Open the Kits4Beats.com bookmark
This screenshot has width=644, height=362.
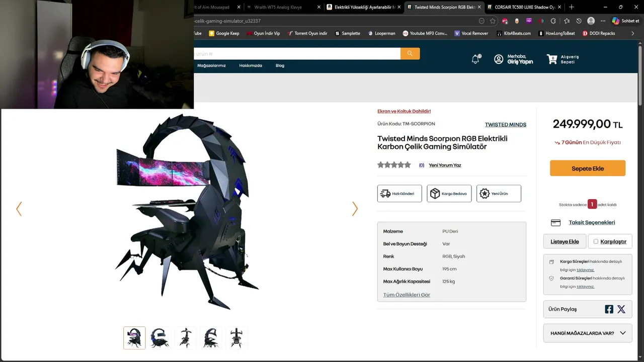(x=513, y=33)
